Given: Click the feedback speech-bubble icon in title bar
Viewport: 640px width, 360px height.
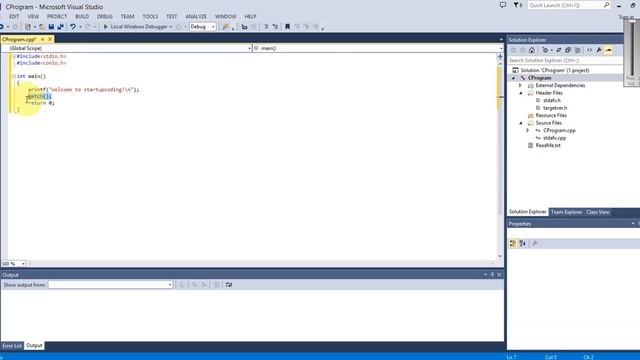Looking at the screenshot, I should tap(503, 5).
